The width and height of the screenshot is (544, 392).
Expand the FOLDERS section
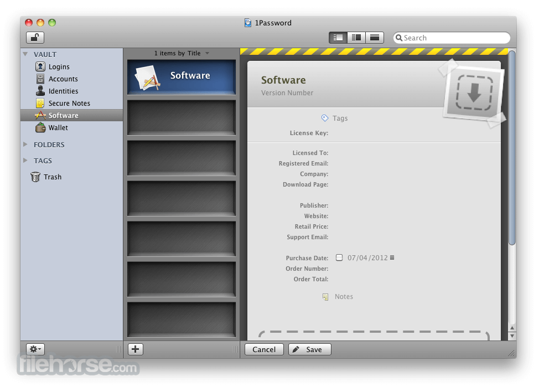click(25, 145)
